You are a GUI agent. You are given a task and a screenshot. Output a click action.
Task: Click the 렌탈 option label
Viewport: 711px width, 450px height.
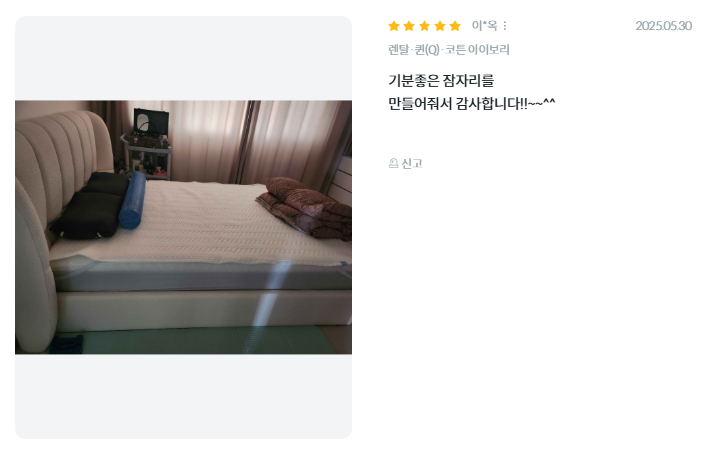click(399, 49)
